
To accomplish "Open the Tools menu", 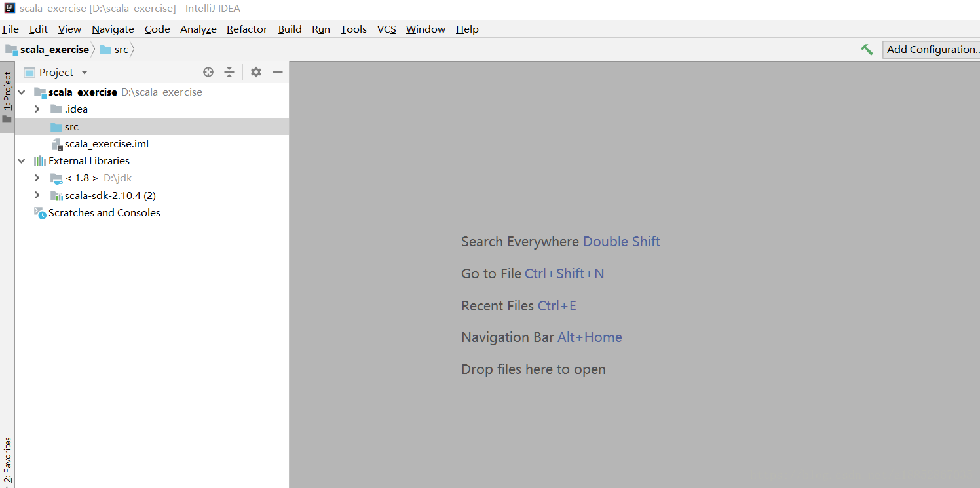I will click(x=354, y=29).
